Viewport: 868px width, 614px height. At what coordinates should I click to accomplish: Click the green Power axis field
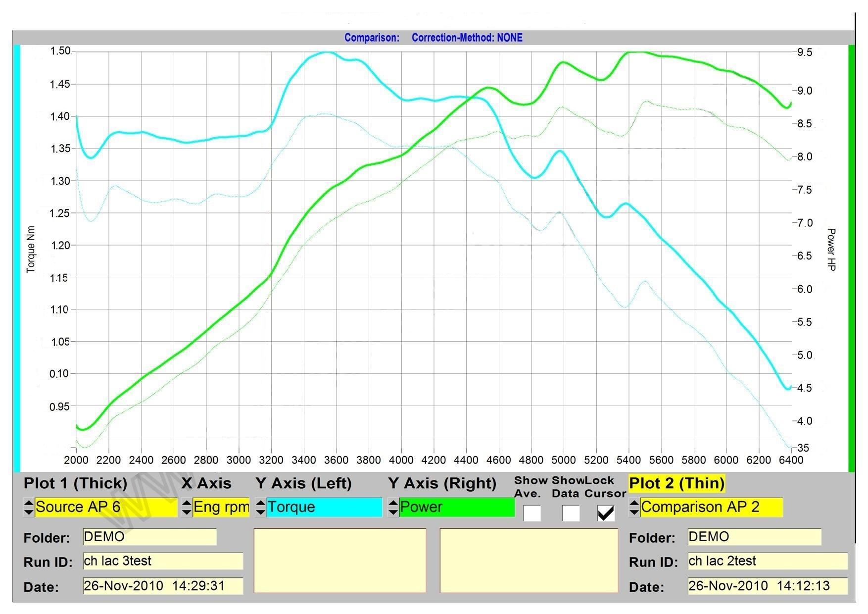[x=456, y=508]
